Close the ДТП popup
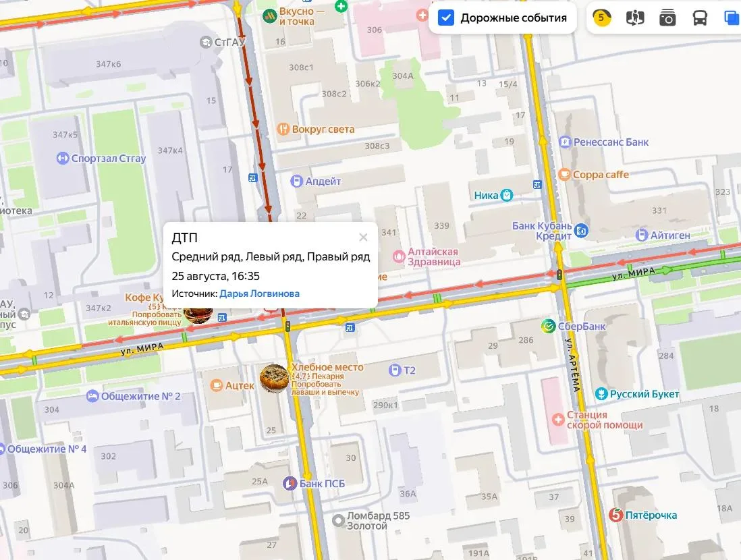 tap(363, 237)
